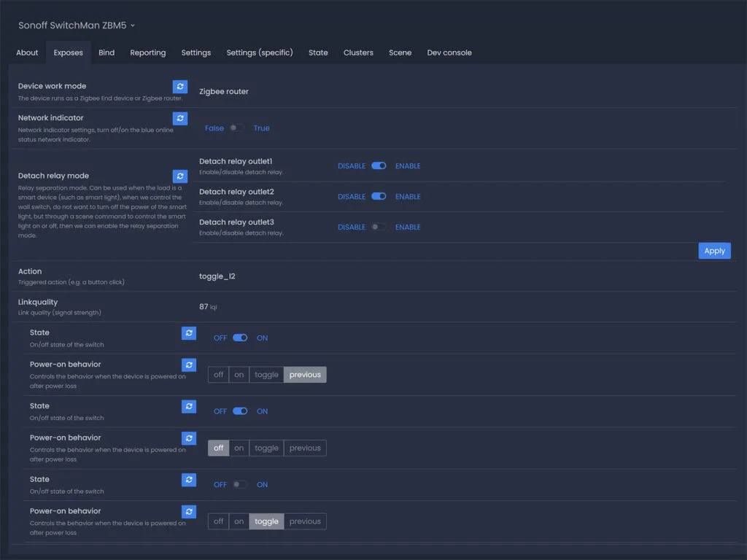Refresh first Power-on behavior setting
747x560 pixels.
tap(189, 365)
